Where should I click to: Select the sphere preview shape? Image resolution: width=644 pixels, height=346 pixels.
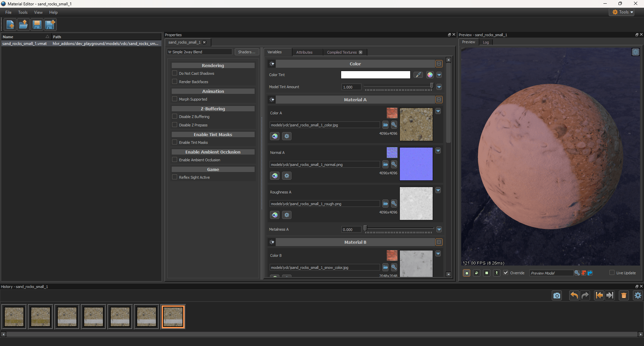(467, 273)
